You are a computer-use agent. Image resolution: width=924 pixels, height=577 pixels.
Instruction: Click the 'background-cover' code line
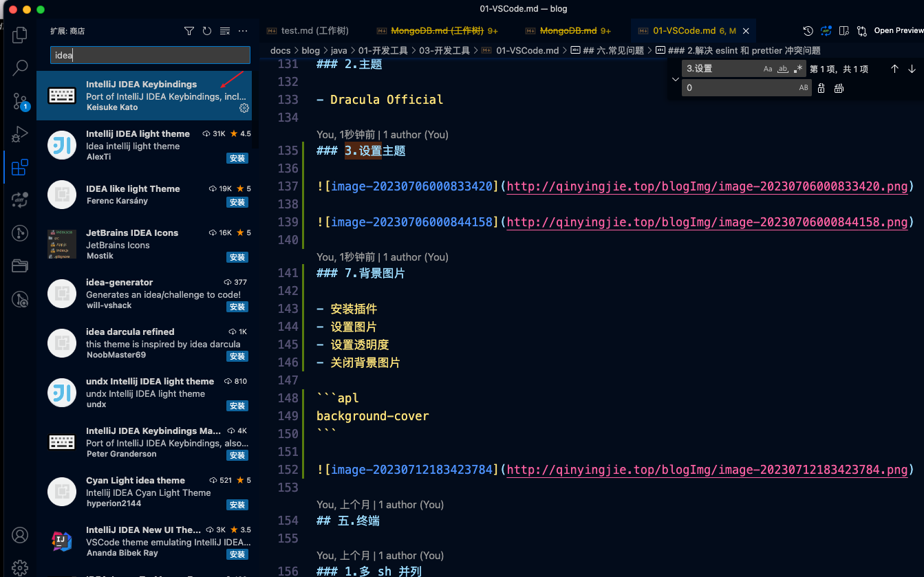pos(372,416)
